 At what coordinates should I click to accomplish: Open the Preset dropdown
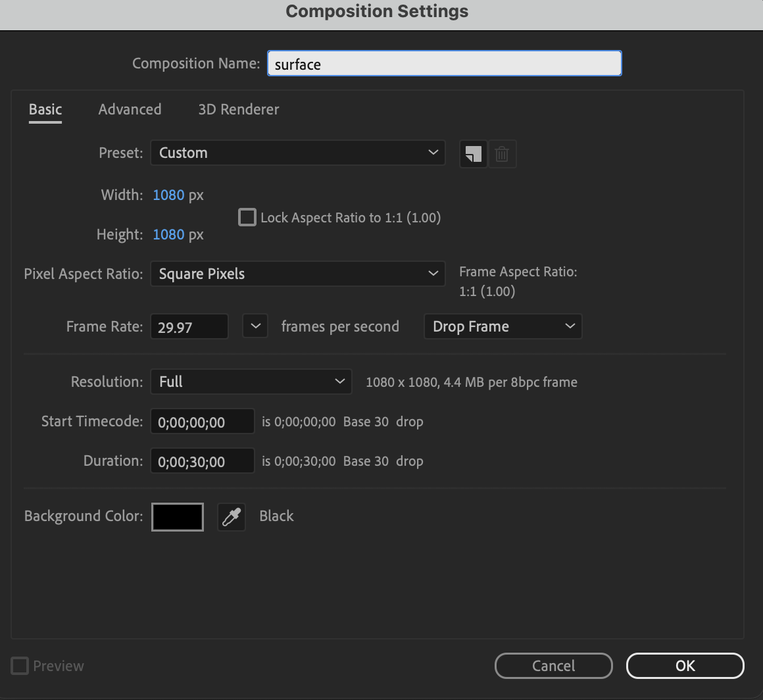[x=297, y=153]
